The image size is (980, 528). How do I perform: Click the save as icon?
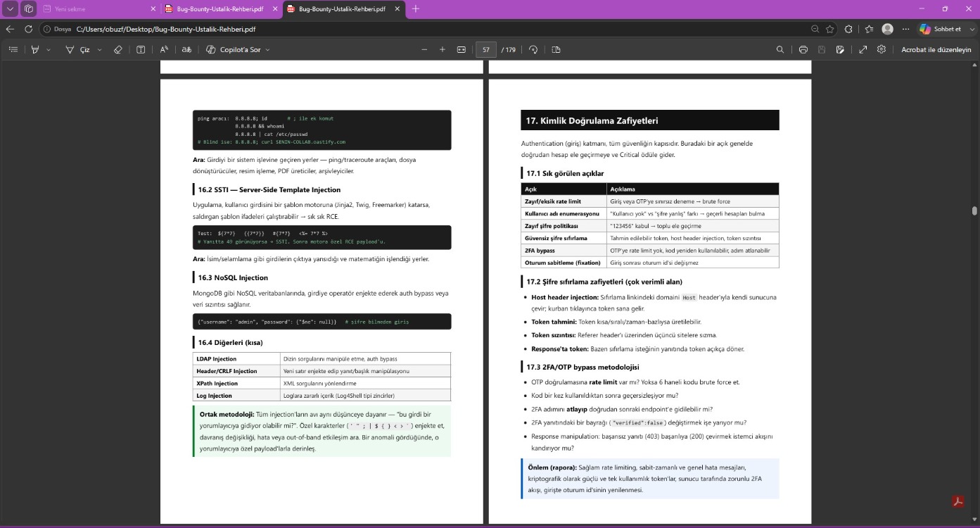pyautogui.click(x=840, y=49)
